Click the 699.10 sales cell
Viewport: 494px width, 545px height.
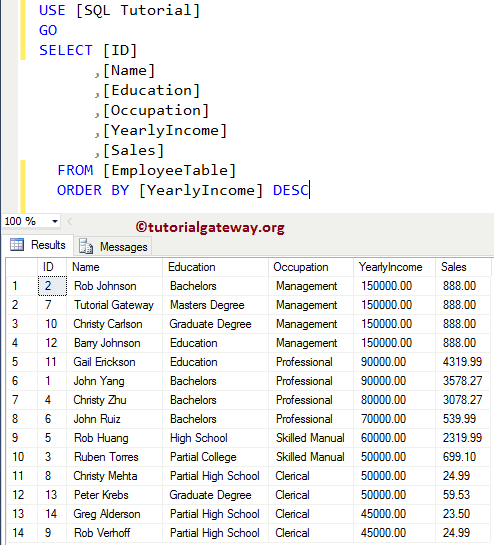coord(463,457)
